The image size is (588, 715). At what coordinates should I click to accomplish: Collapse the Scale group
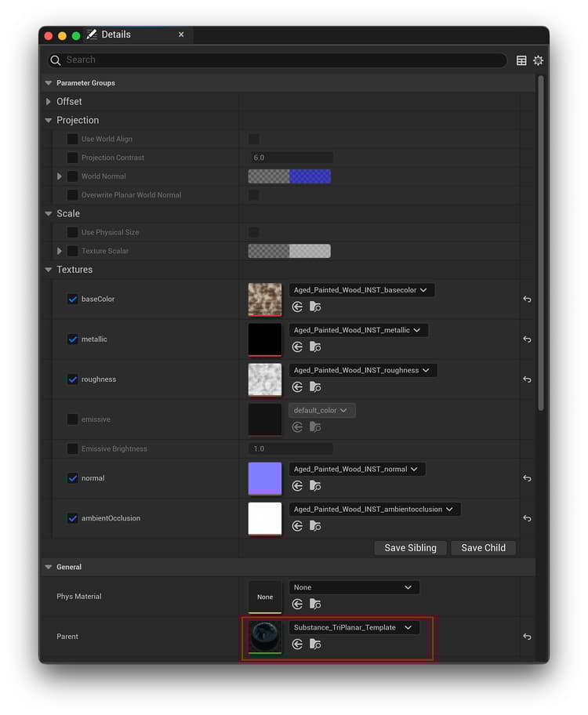pyautogui.click(x=49, y=214)
